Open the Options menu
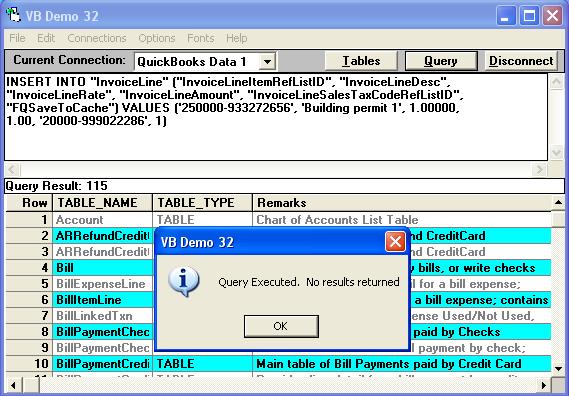569x396 pixels. tap(157, 38)
